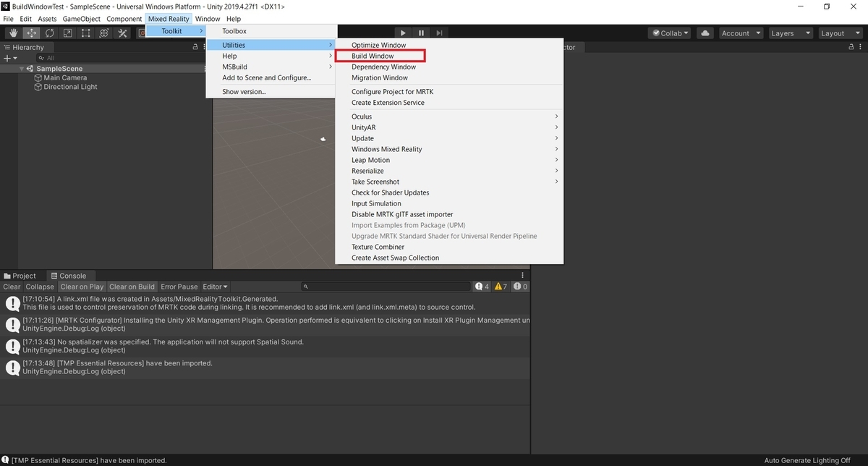The width and height of the screenshot is (868, 466).
Task: Select the custom editor tools icon
Action: 122,33
